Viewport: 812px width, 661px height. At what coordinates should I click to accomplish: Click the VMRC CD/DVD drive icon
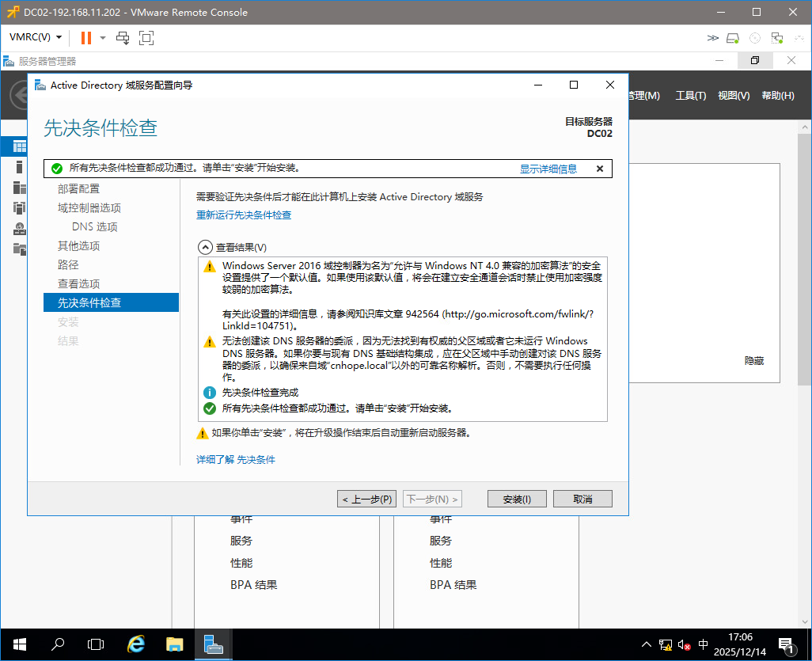(755, 38)
